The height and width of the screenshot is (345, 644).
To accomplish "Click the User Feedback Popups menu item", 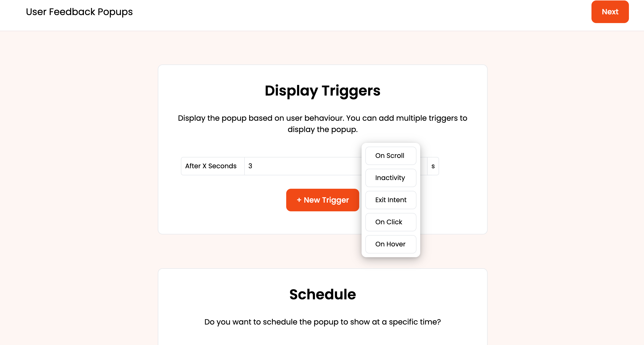I will tap(80, 12).
